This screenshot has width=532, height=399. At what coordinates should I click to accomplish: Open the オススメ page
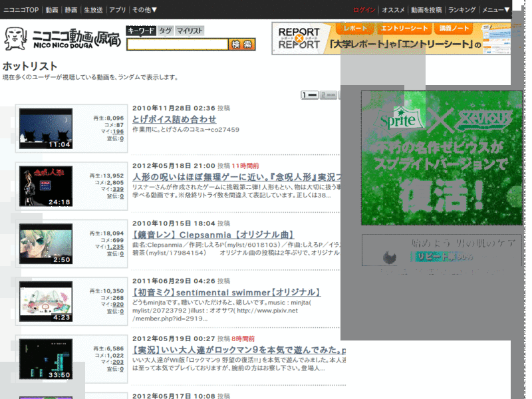393,10
